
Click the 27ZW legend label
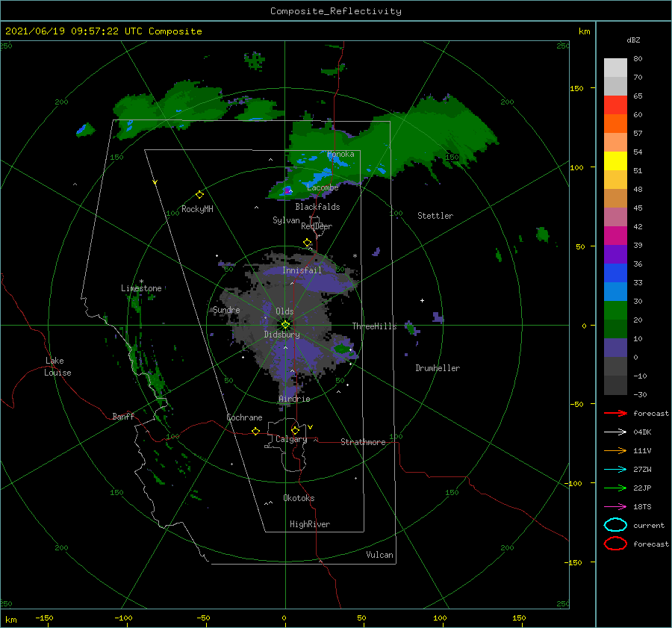[x=642, y=470]
